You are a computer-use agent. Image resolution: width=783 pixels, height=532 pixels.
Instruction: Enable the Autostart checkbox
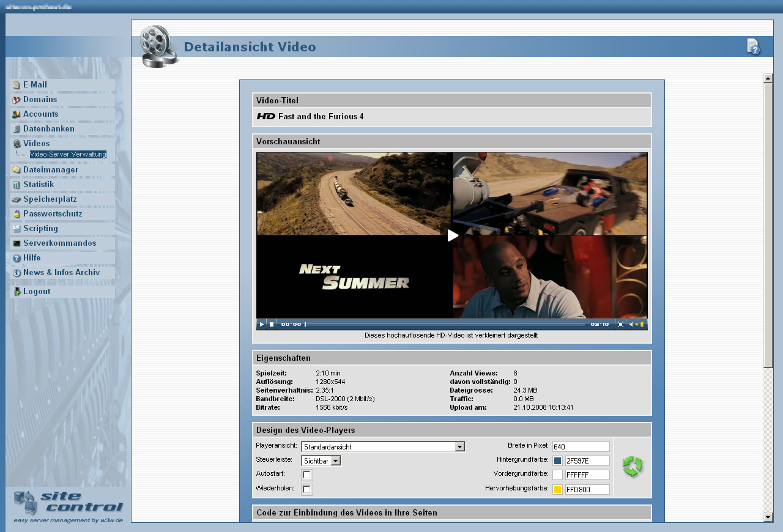click(x=307, y=475)
